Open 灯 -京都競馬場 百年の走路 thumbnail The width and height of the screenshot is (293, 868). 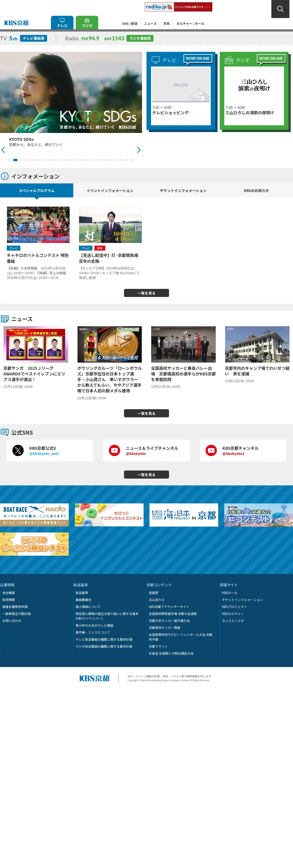point(110,225)
